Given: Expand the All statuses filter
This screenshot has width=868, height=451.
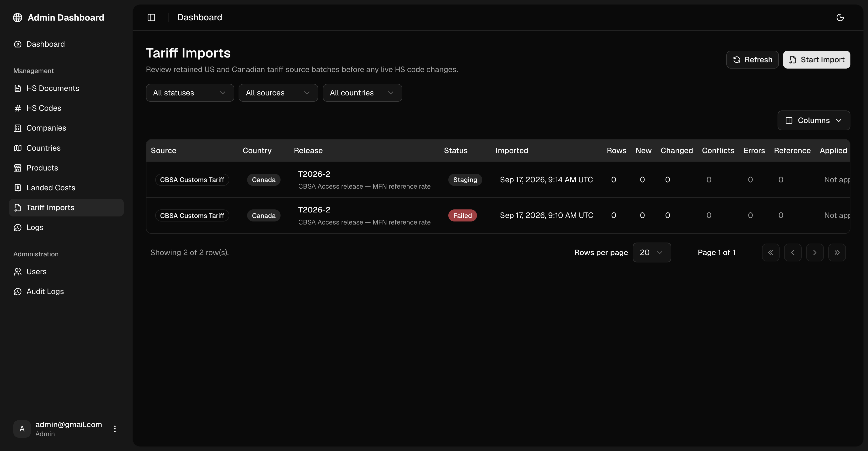Looking at the screenshot, I should [190, 93].
